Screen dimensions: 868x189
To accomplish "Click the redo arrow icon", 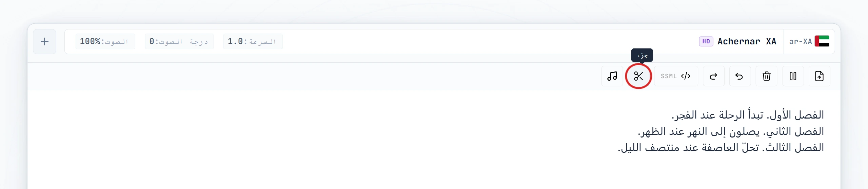I will [713, 76].
